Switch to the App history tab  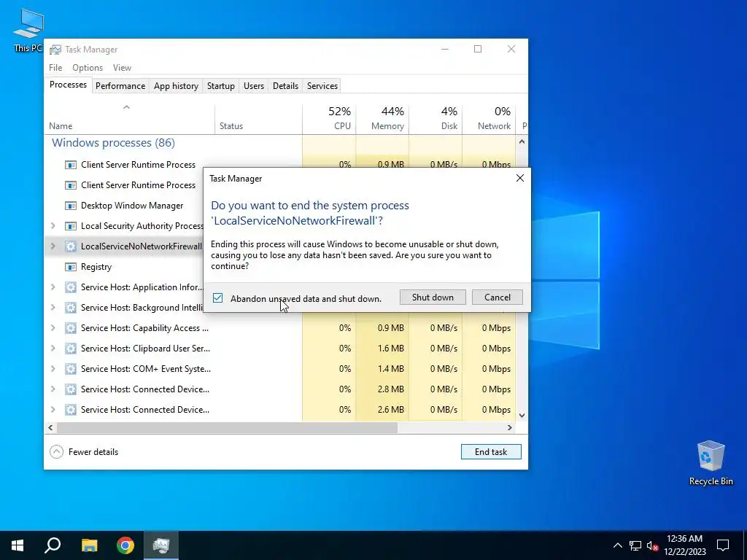click(x=176, y=86)
